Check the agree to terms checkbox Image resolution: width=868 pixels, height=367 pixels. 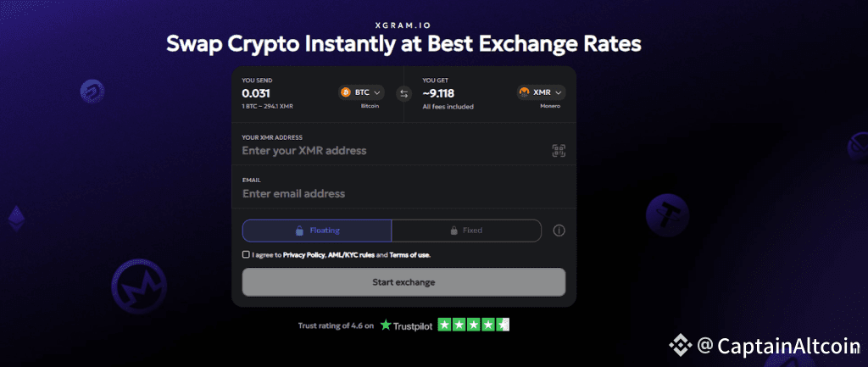(246, 254)
